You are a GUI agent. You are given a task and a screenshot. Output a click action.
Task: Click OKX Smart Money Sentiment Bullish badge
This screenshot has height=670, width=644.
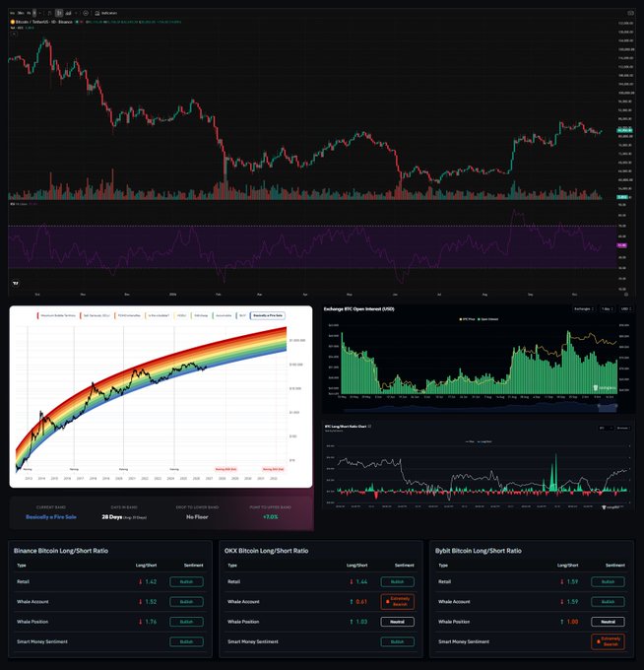pos(397,641)
